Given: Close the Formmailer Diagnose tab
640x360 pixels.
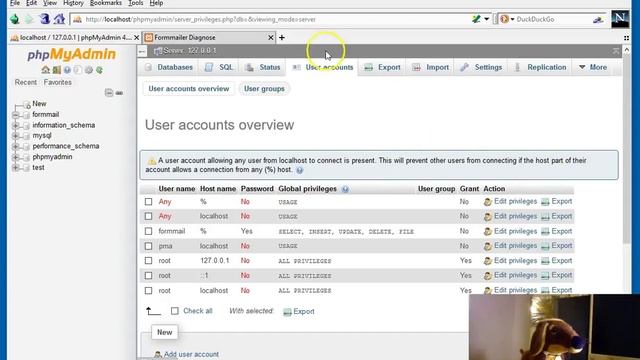Looking at the screenshot, I should click(271, 38).
